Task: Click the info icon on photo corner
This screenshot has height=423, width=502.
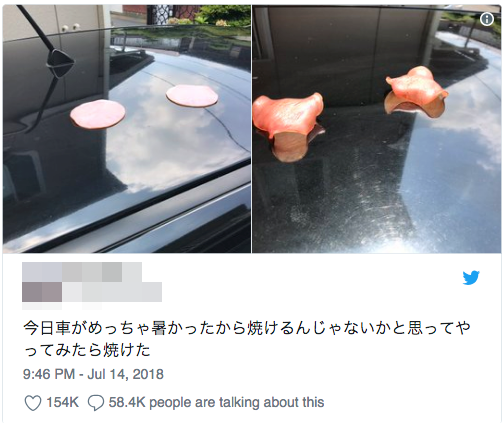Action: pos(487,19)
